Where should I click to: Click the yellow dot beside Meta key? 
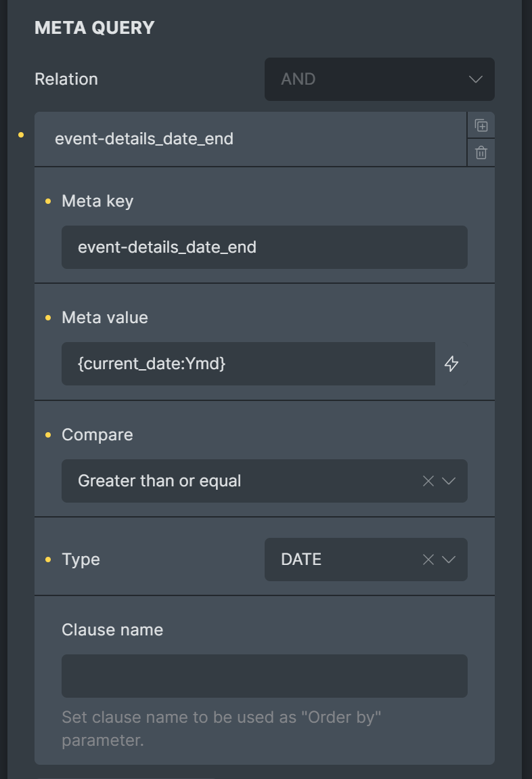coord(48,201)
